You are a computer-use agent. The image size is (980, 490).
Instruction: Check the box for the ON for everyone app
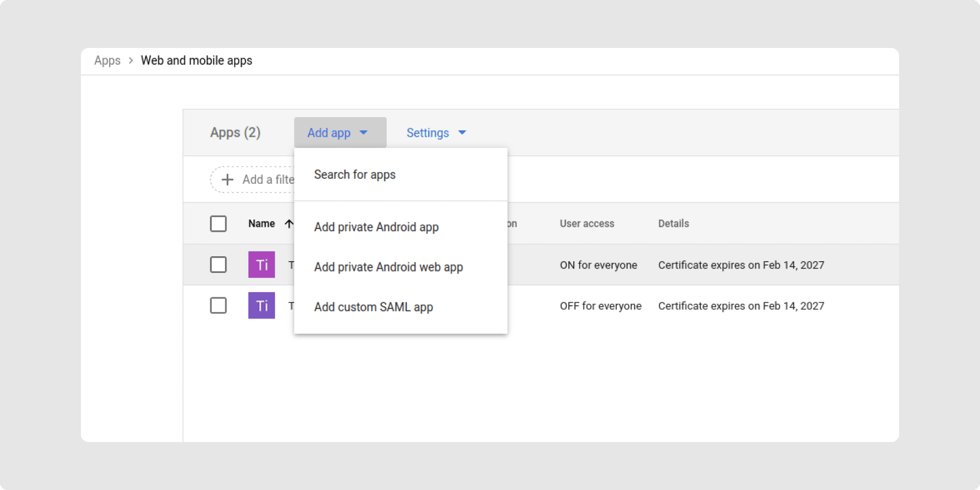[x=218, y=264]
